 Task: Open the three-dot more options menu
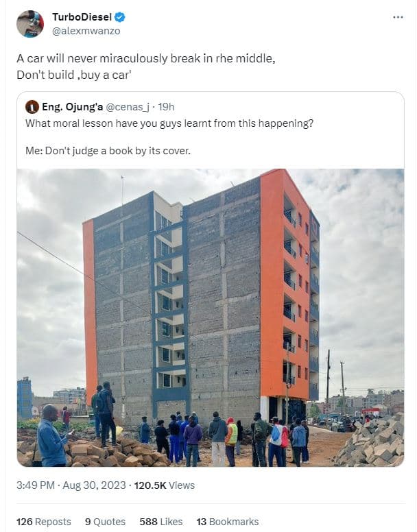coord(398,17)
